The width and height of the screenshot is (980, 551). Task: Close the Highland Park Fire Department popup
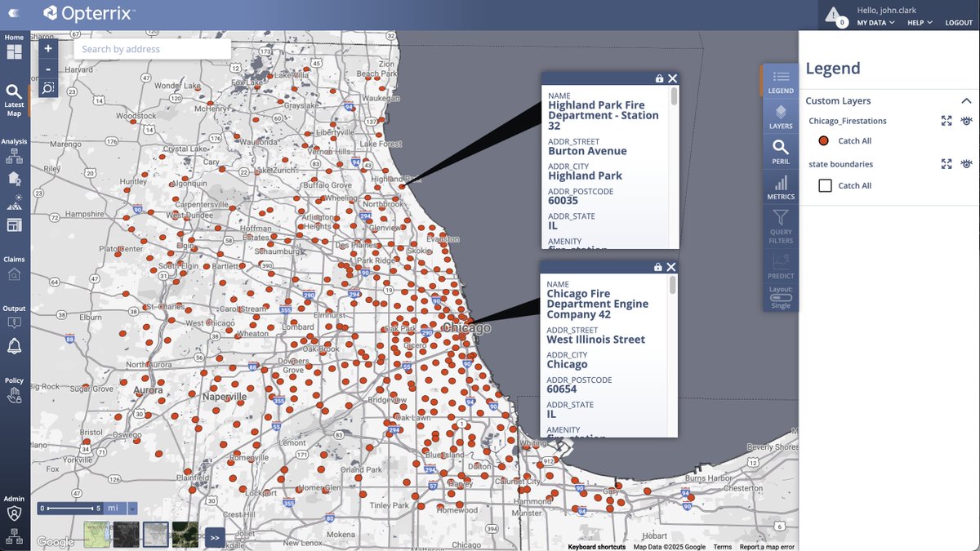672,78
